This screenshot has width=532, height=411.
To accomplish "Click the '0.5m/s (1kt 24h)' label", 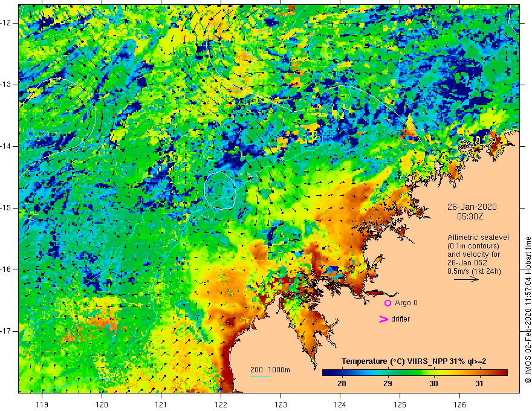I will coord(474,271).
